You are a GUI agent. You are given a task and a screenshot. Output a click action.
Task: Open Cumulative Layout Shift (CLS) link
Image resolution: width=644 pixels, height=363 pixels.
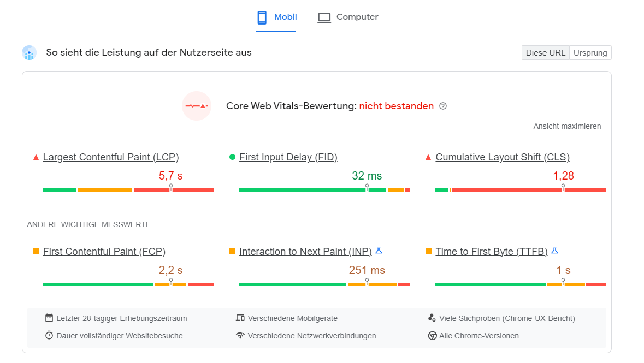coord(503,157)
